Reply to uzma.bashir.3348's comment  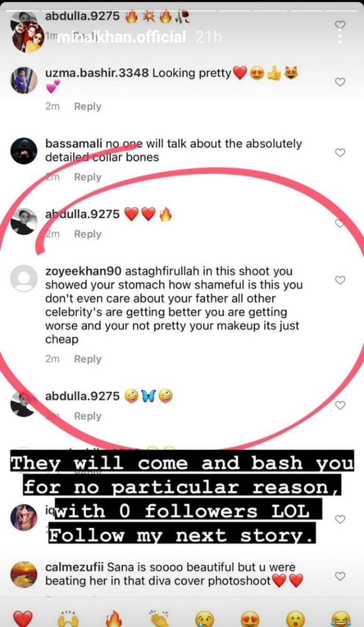pyautogui.click(x=87, y=106)
